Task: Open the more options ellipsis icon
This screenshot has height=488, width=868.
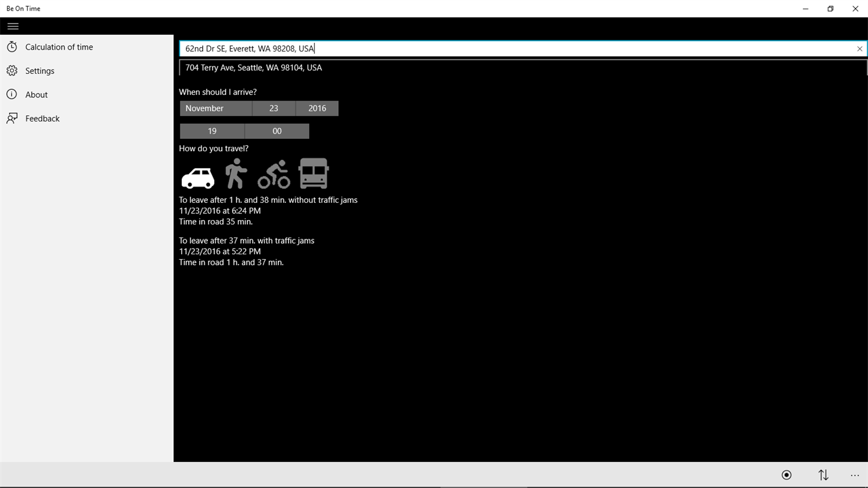Action: click(x=855, y=474)
